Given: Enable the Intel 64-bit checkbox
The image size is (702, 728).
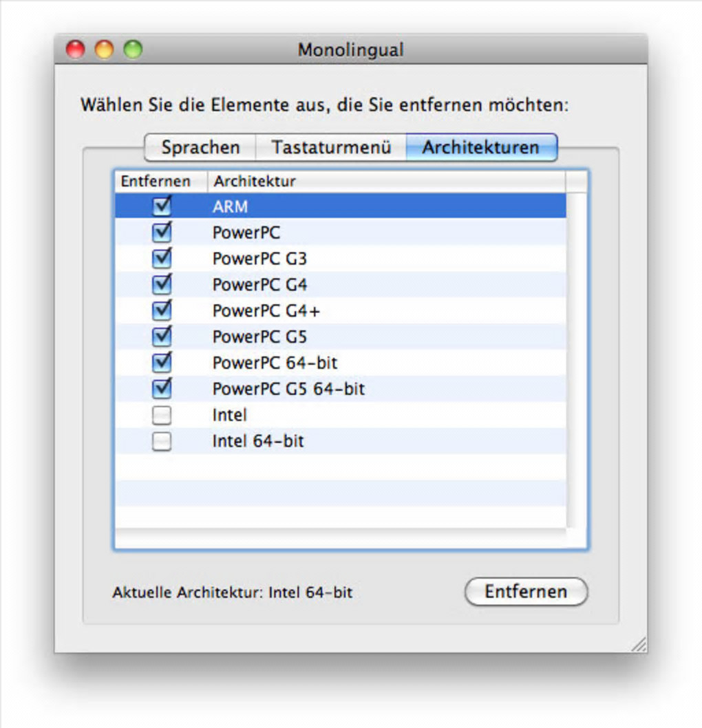Looking at the screenshot, I should click(x=162, y=442).
